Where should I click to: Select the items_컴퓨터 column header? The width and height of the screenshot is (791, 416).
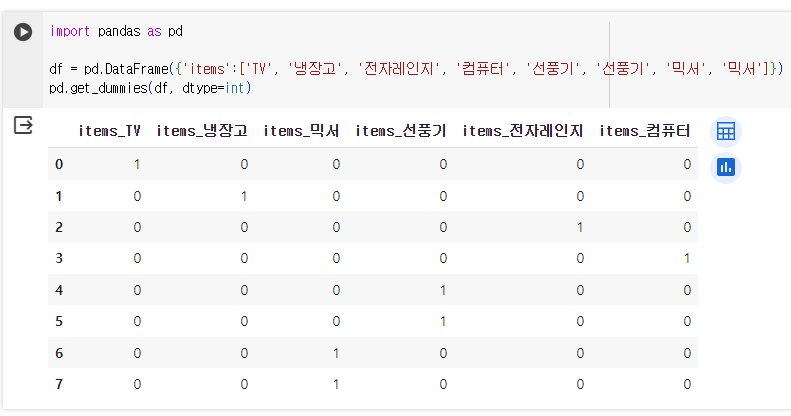point(645,131)
